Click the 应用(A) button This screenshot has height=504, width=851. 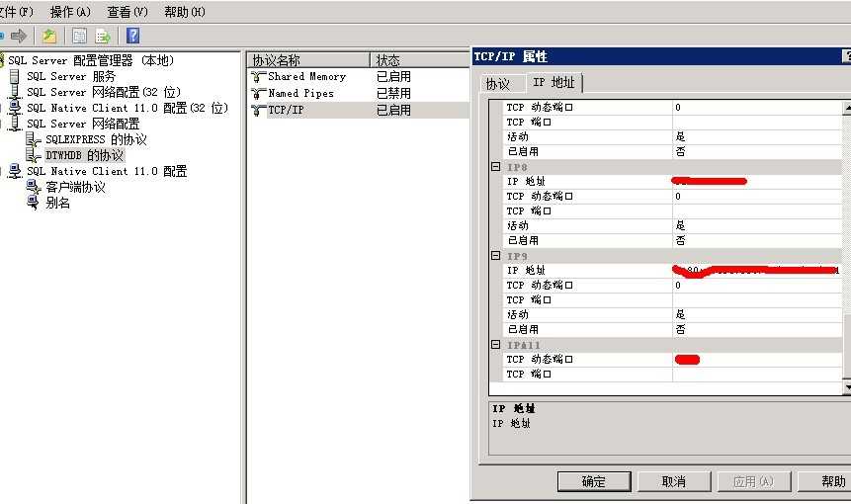coord(754,481)
